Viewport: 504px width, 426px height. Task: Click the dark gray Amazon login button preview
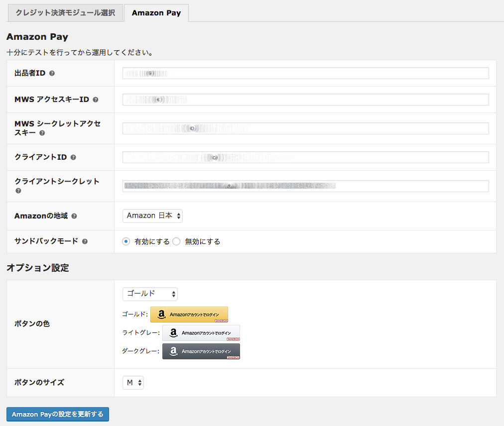click(201, 351)
